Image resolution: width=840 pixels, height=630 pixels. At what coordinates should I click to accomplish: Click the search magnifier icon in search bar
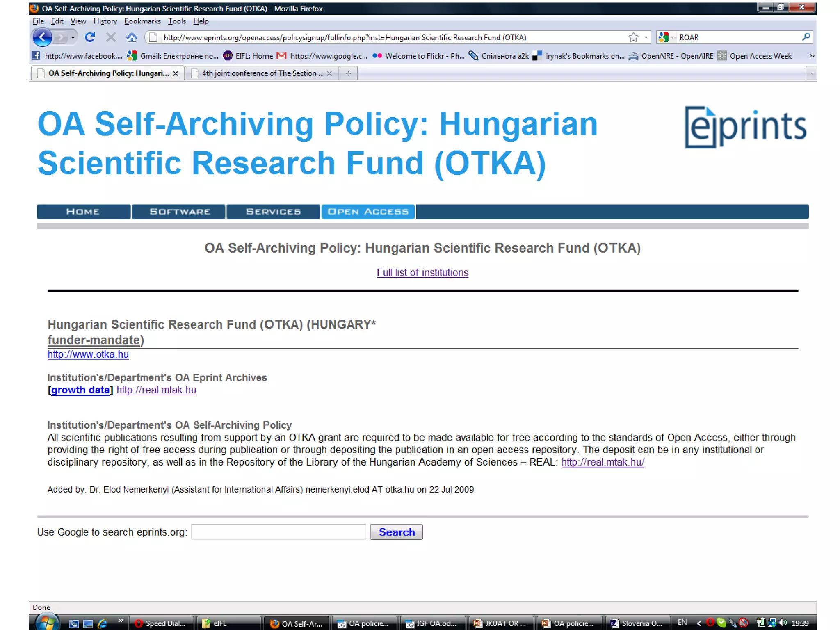pyautogui.click(x=806, y=37)
